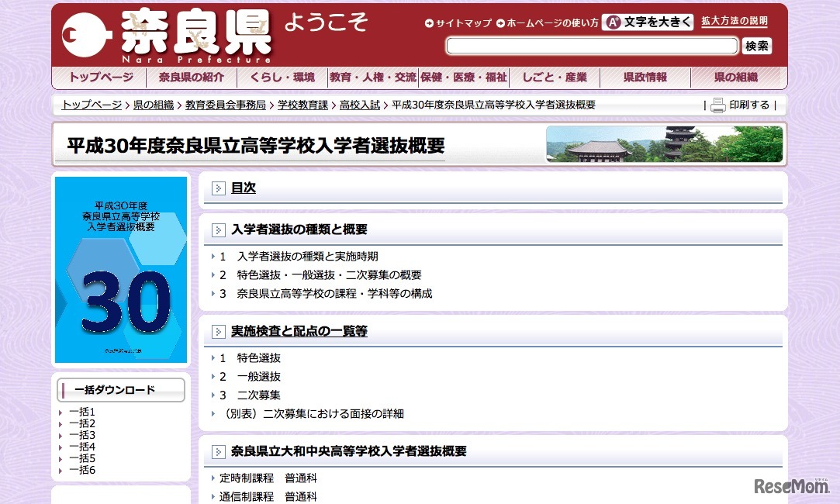Click the temple and pagoda banner photo

click(x=664, y=144)
